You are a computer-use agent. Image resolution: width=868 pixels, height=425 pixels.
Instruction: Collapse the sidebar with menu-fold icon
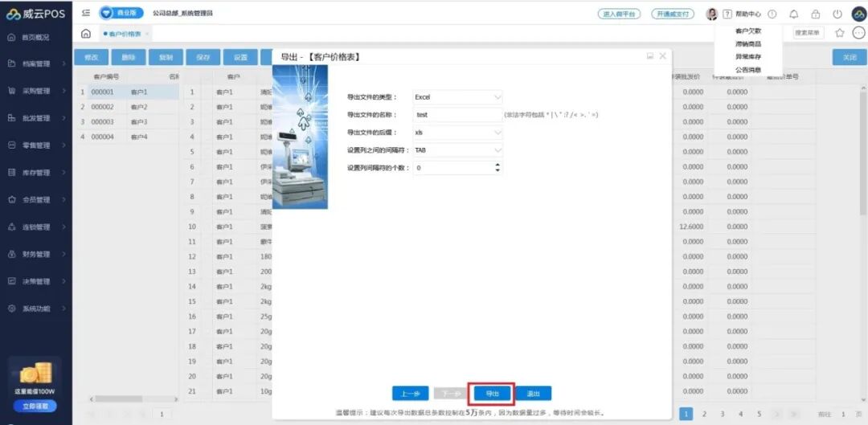point(86,13)
